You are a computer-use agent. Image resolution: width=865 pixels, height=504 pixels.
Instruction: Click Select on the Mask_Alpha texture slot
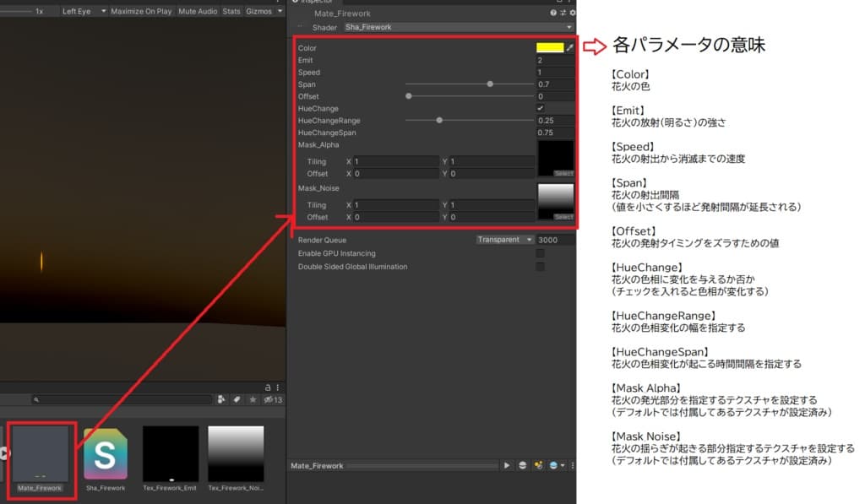coord(563,173)
